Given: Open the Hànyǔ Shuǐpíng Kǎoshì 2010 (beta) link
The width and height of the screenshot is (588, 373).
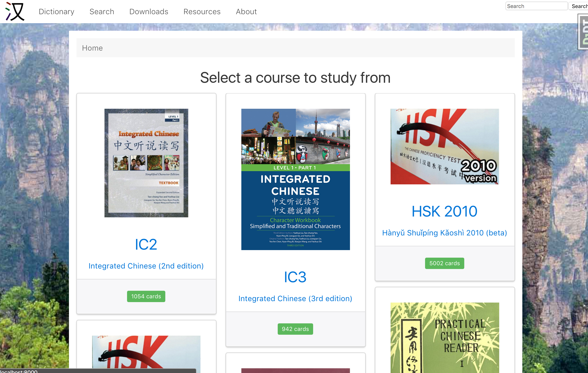Looking at the screenshot, I should pyautogui.click(x=444, y=233).
